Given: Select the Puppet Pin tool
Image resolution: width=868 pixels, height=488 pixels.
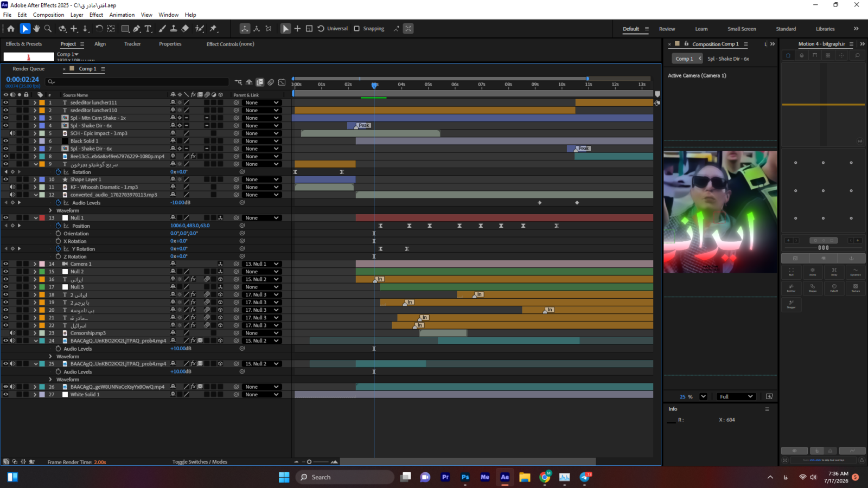Looking at the screenshot, I should [x=214, y=29].
